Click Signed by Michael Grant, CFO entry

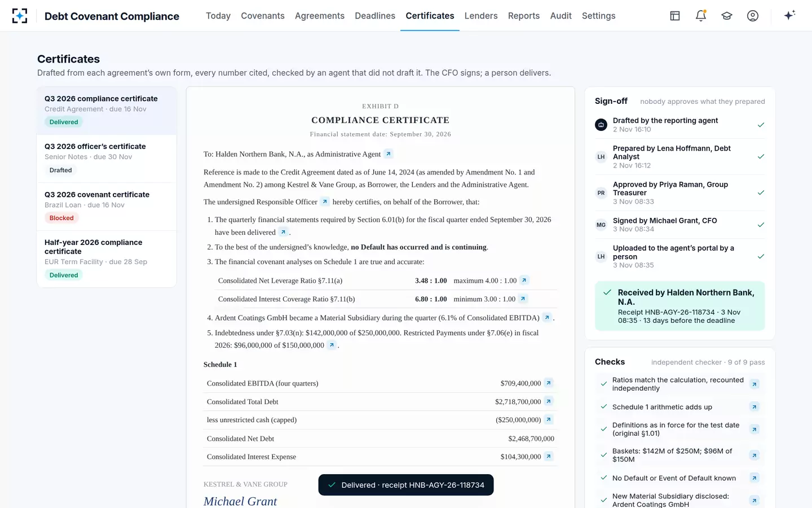coord(680,225)
